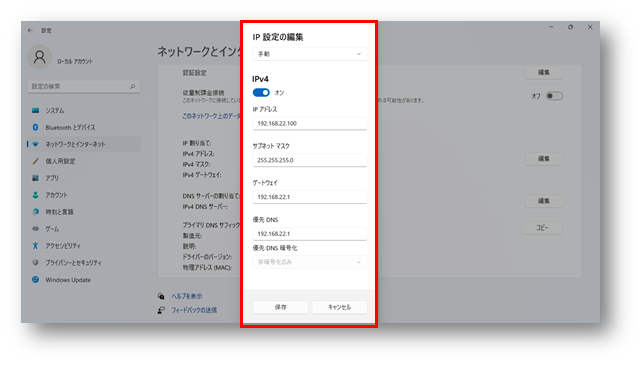Viewport: 642px width, 365px height.
Task: Open アカウント settings page
Action: pos(84,195)
